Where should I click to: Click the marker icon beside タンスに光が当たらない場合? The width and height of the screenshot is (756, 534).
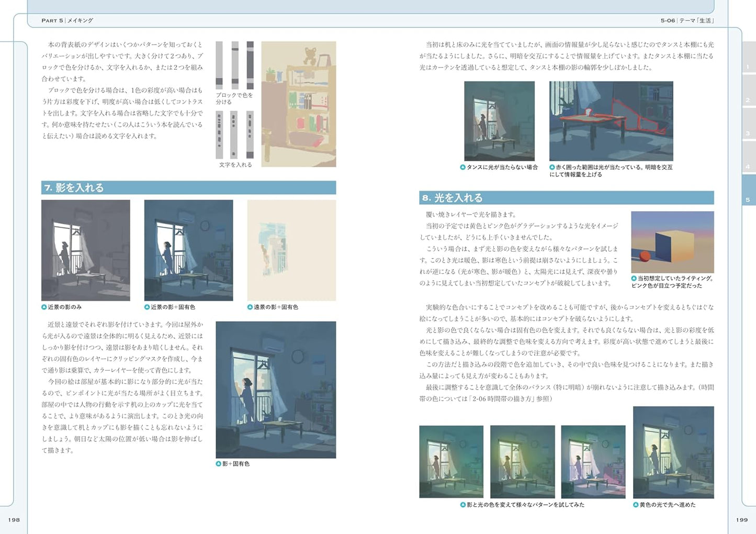462,168
